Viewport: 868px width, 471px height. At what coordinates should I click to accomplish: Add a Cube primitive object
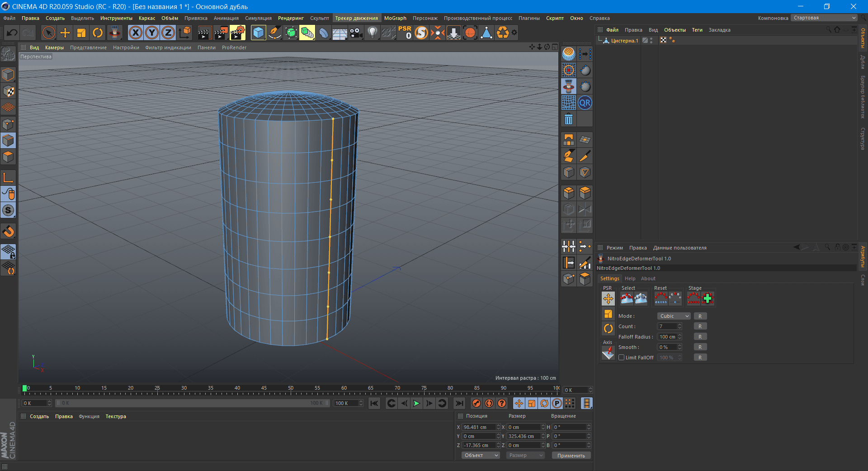click(x=258, y=33)
